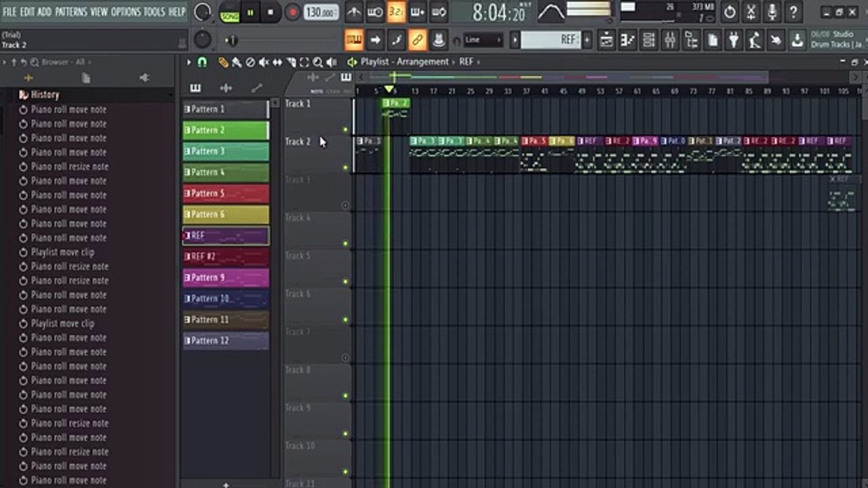The width and height of the screenshot is (868, 488).
Task: Select the Draw pencil tool in playlist
Action: [223, 62]
